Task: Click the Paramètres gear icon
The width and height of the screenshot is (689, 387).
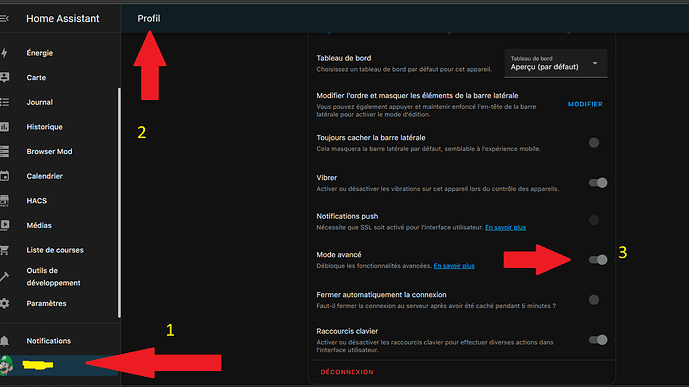Action: click(4, 303)
